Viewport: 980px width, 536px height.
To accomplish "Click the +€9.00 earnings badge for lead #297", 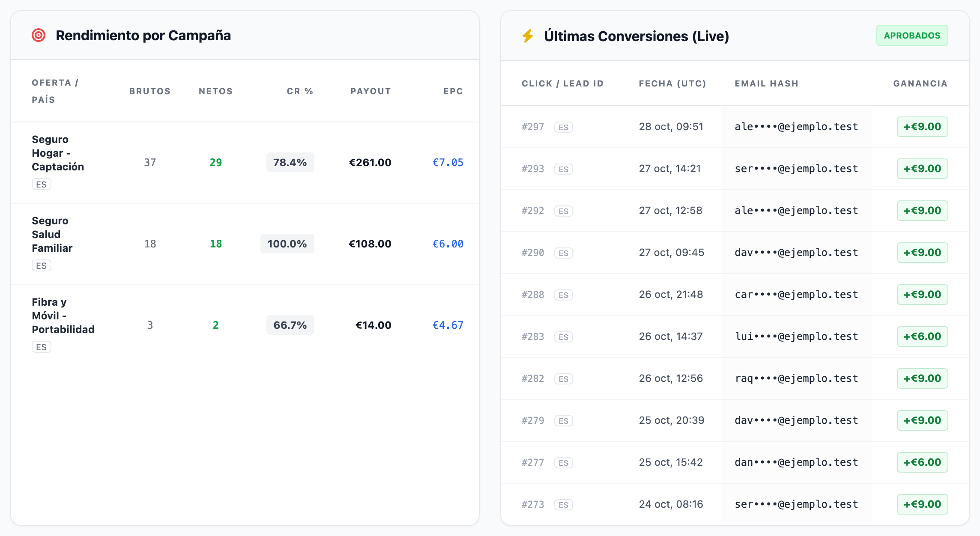I will [x=923, y=127].
